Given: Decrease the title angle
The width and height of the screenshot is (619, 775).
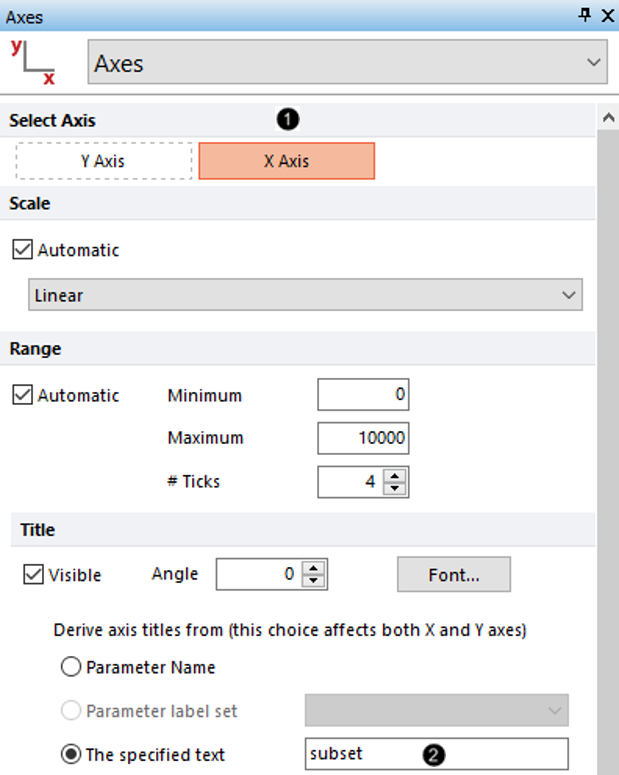Looking at the screenshot, I should click(x=314, y=580).
